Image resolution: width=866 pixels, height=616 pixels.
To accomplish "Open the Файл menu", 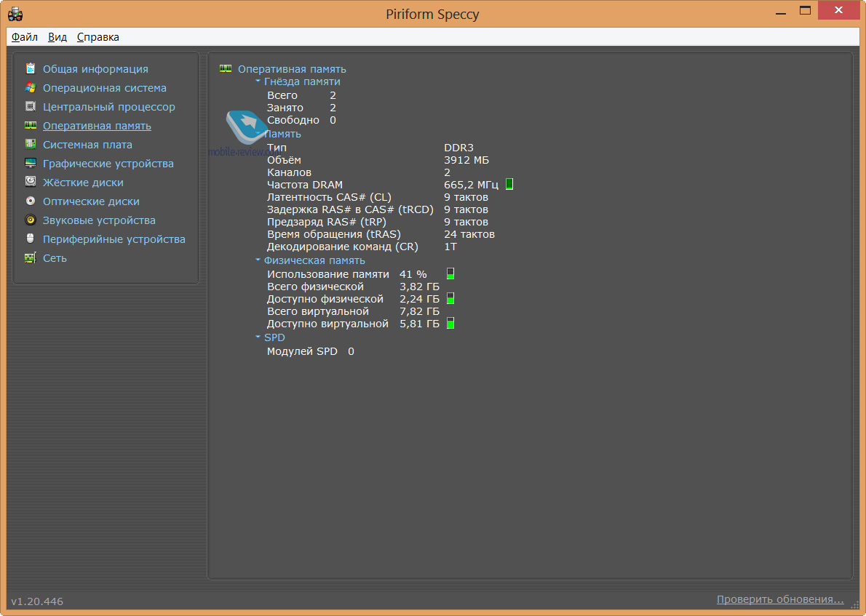I will point(24,37).
